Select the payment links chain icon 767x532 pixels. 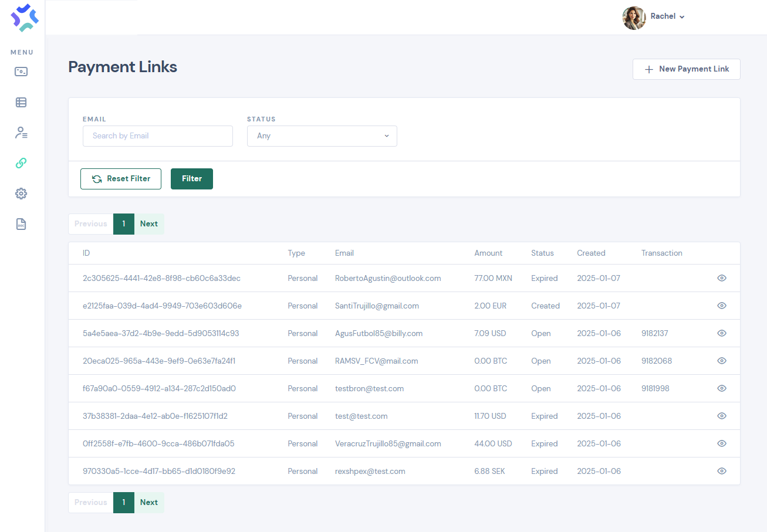21,163
